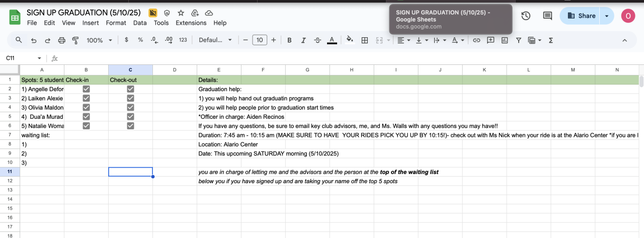
Task: Open the 100% zoom dropdown
Action: [x=99, y=40]
